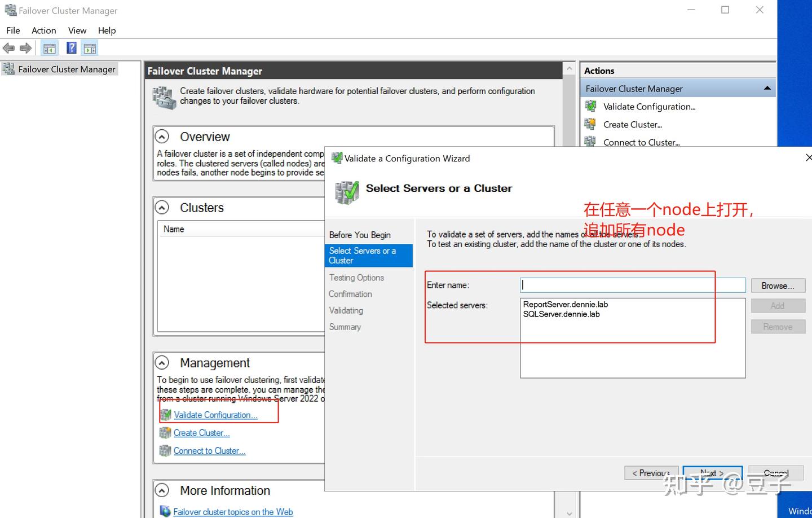The image size is (812, 518).
Task: Collapse the Clusters section
Action: click(162, 208)
